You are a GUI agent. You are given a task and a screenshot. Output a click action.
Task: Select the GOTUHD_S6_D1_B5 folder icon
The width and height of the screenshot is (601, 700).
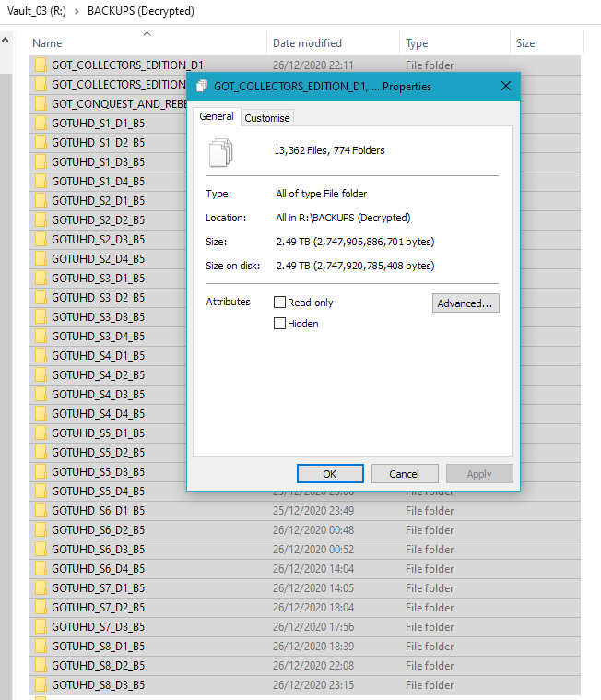pos(41,510)
